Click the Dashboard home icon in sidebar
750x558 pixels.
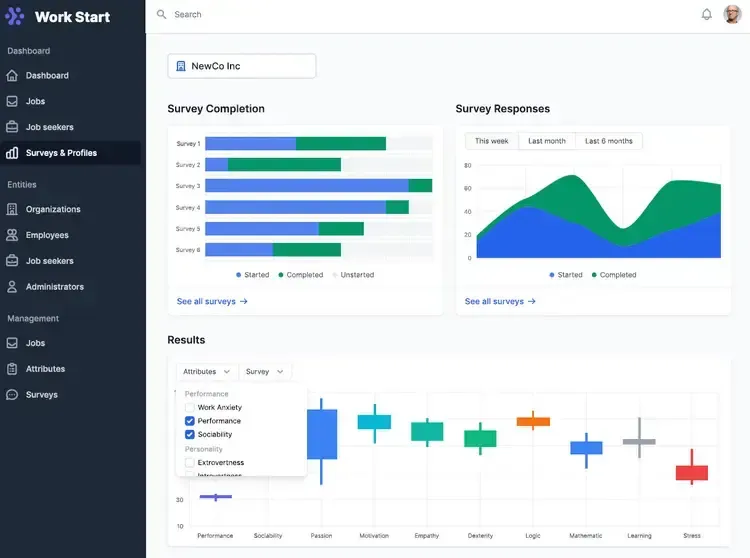[x=12, y=76]
